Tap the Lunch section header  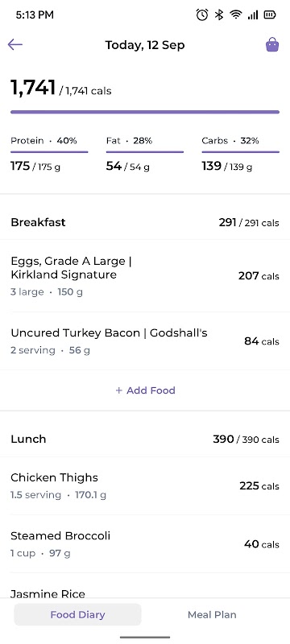(145, 439)
